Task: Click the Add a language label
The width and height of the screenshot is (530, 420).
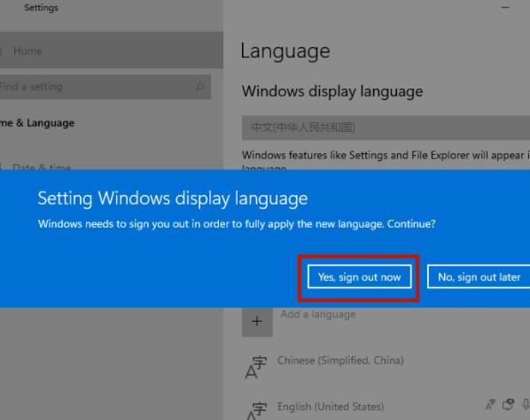Action: [x=317, y=315]
